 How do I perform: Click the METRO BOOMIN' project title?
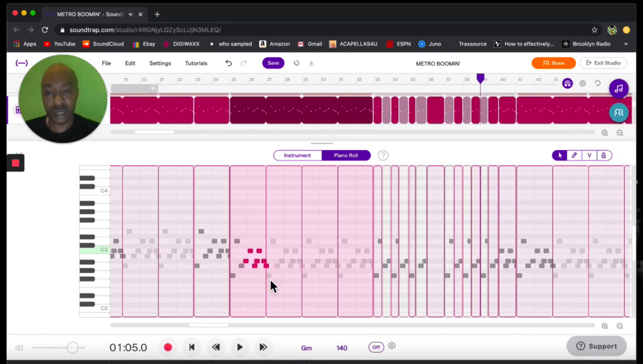(x=438, y=64)
